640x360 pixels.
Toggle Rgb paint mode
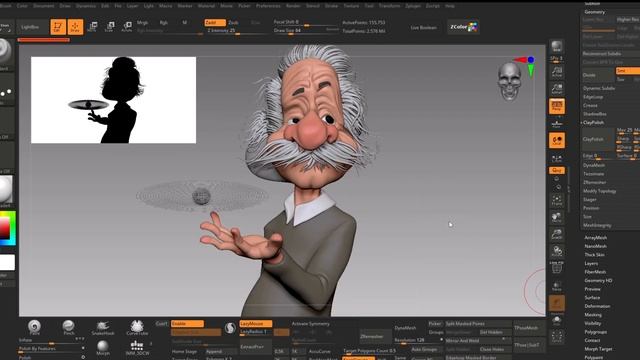[x=164, y=22]
